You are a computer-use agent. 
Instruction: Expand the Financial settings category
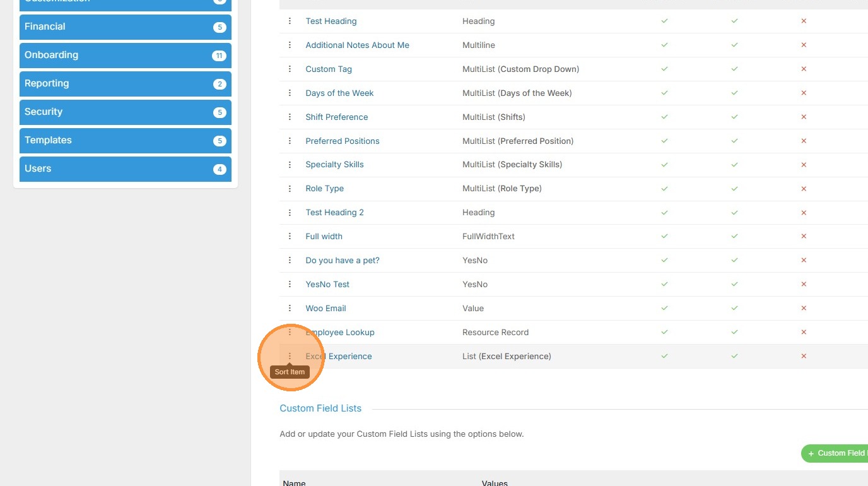(125, 27)
